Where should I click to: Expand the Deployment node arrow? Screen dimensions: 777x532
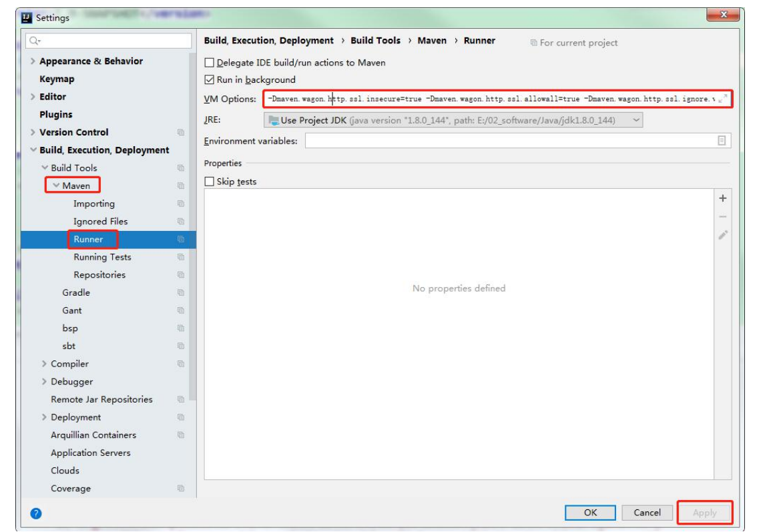44,417
